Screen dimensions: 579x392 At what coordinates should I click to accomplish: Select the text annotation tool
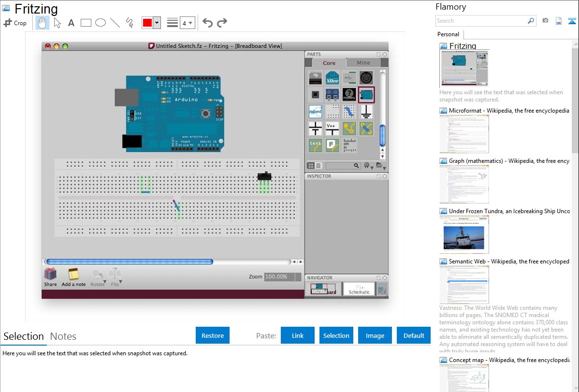[x=71, y=23]
